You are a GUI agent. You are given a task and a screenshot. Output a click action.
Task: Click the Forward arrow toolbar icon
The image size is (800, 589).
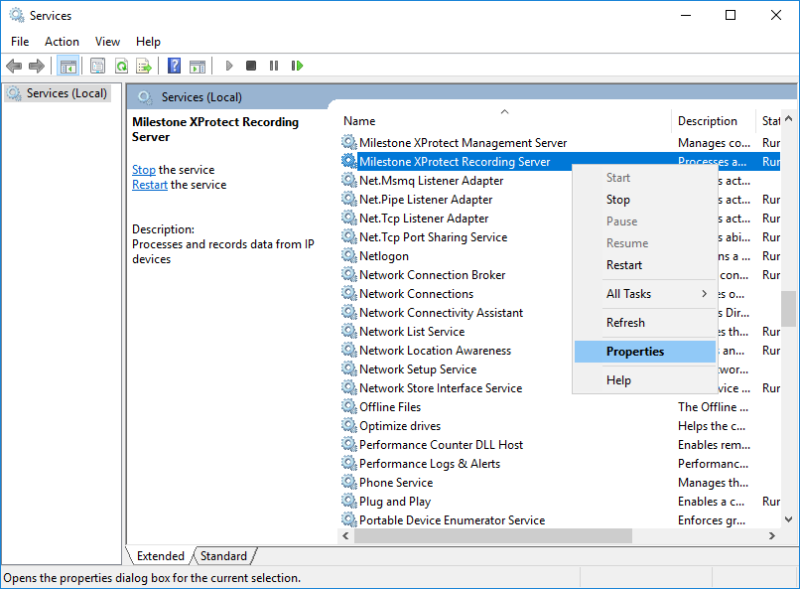pyautogui.click(x=37, y=66)
